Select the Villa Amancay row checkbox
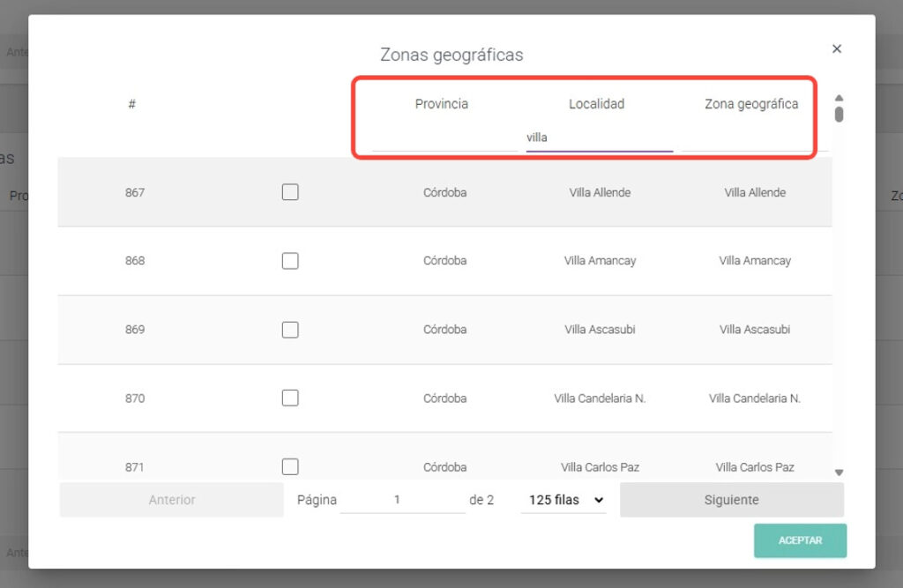903x588 pixels. click(290, 261)
